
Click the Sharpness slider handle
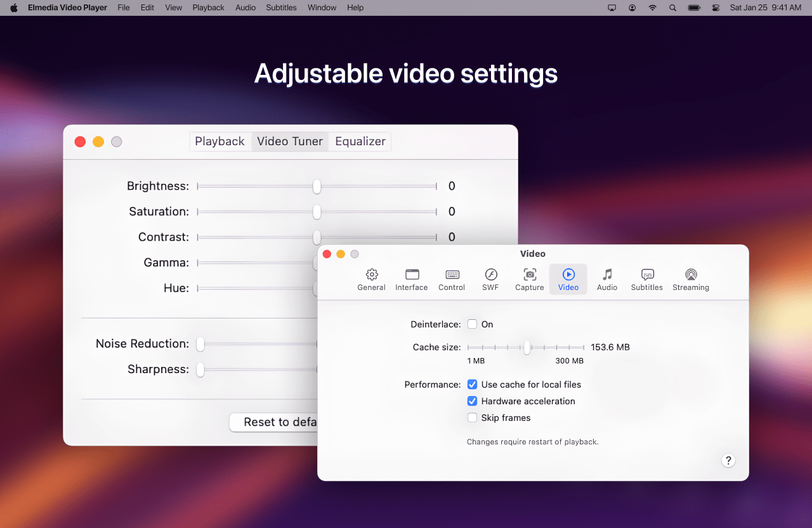point(200,369)
